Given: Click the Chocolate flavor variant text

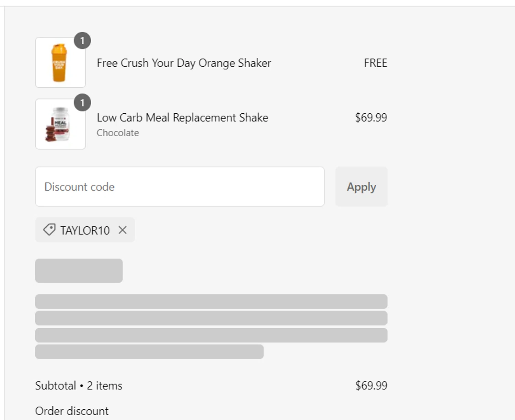Looking at the screenshot, I should point(118,133).
